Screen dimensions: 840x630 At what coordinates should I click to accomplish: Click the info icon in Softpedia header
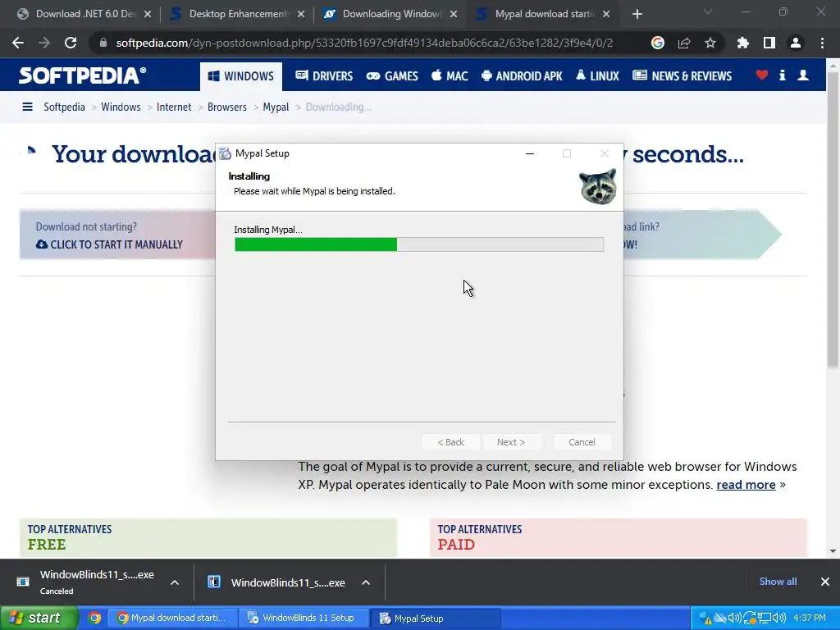782,75
